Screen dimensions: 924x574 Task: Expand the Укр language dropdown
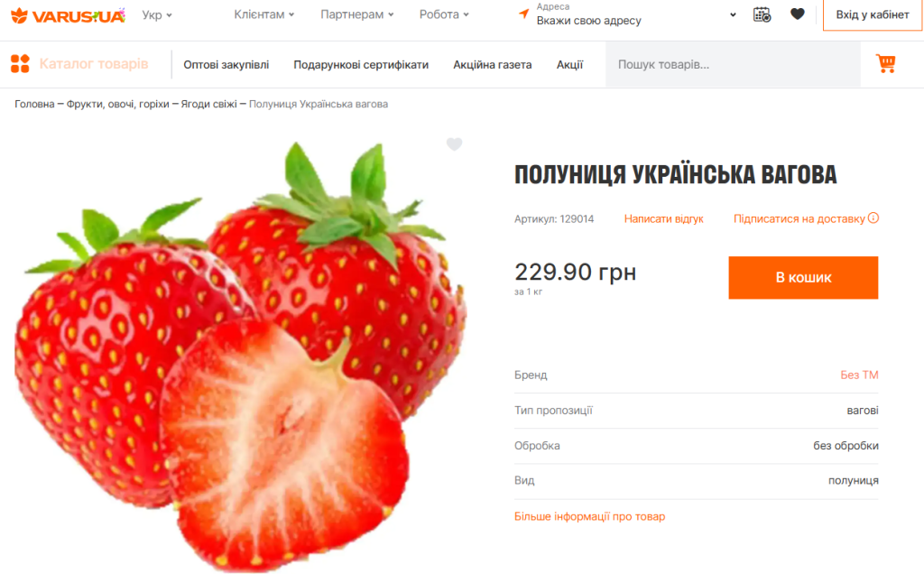tap(157, 14)
